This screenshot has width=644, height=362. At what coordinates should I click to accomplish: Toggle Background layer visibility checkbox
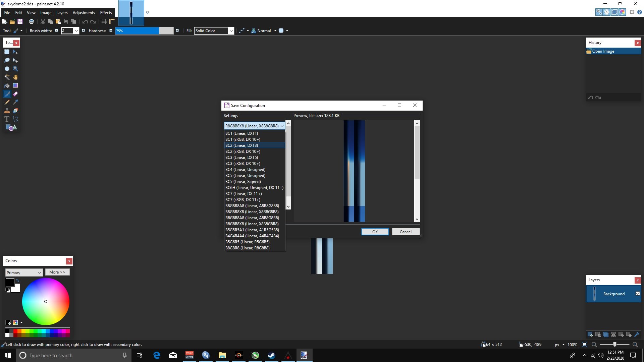[638, 294]
